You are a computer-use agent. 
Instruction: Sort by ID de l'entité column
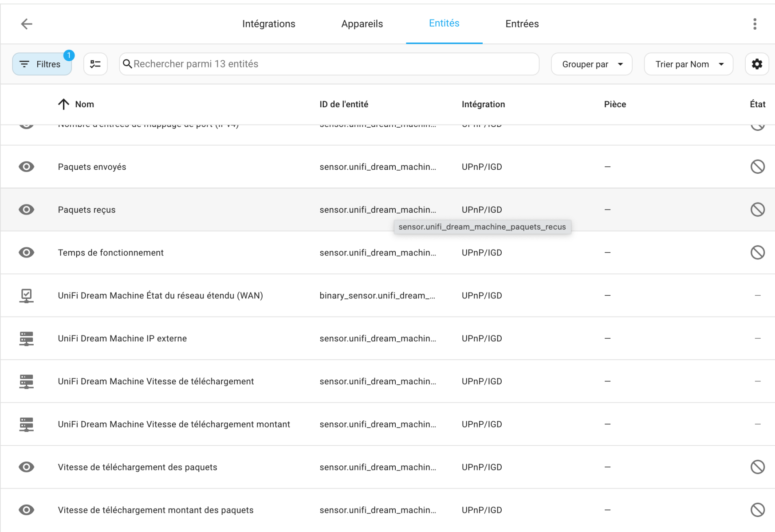[x=344, y=104]
